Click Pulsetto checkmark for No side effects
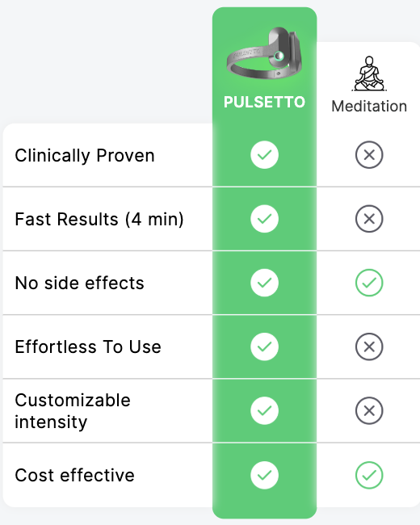This screenshot has height=525, width=420. click(264, 283)
